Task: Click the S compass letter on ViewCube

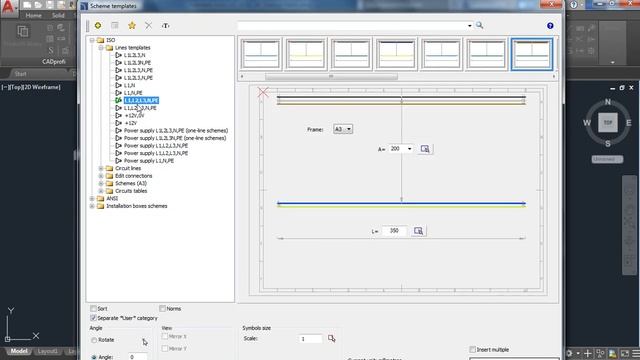Action: tap(608, 143)
